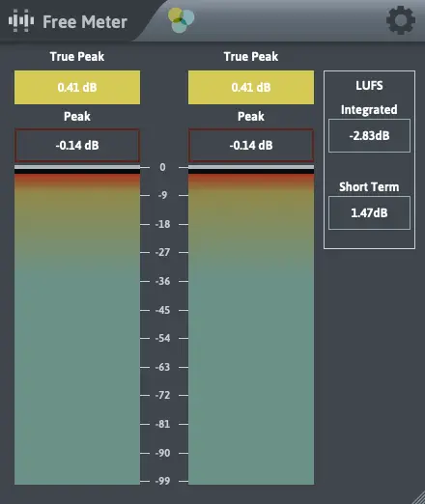
Task: Click the LUFS Integrated -2.83dB value box
Action: (x=369, y=135)
